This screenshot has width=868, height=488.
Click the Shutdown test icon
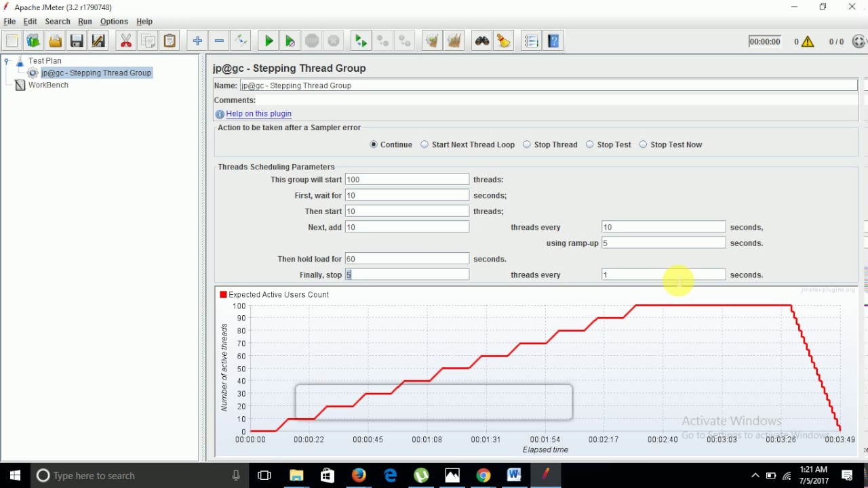tap(334, 41)
